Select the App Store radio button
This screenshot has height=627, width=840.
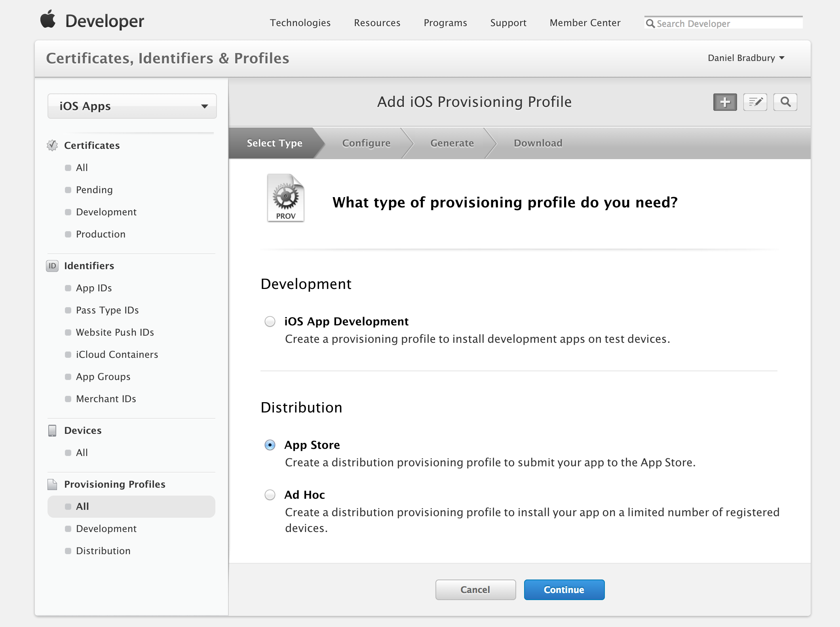click(x=270, y=445)
